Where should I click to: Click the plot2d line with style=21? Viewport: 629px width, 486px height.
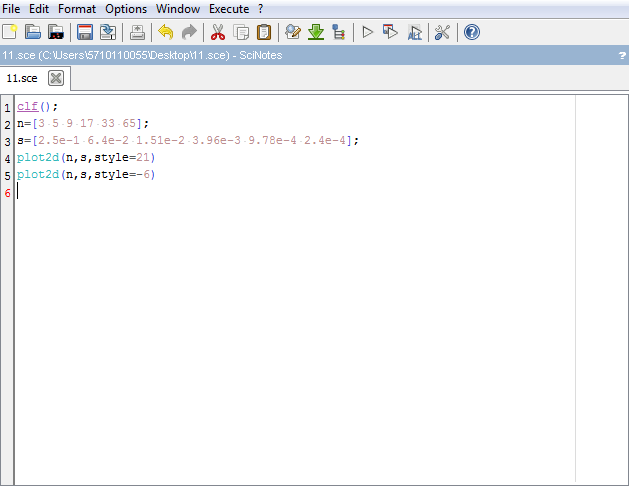(x=86, y=157)
